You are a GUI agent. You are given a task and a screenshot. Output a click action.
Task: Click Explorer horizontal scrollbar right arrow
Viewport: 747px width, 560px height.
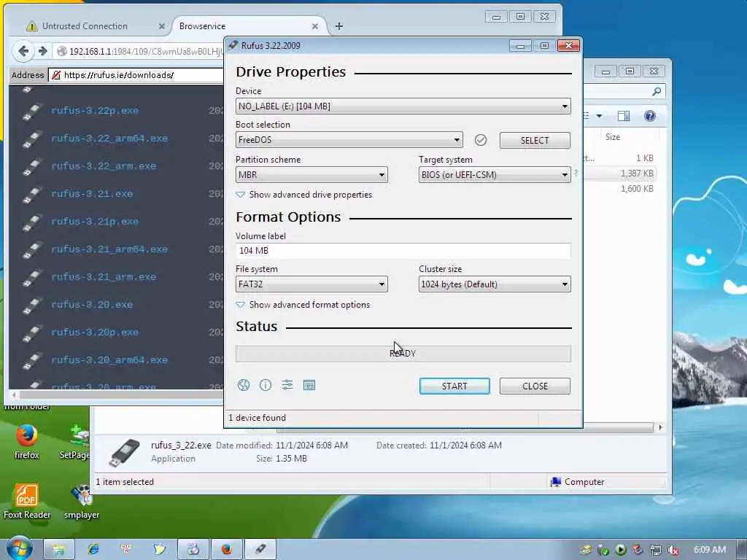tap(660, 427)
